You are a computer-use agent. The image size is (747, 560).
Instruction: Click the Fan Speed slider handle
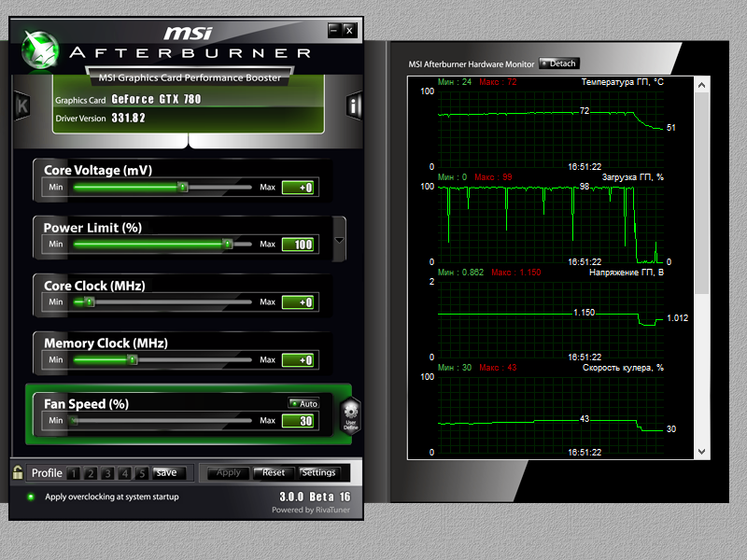(x=74, y=421)
